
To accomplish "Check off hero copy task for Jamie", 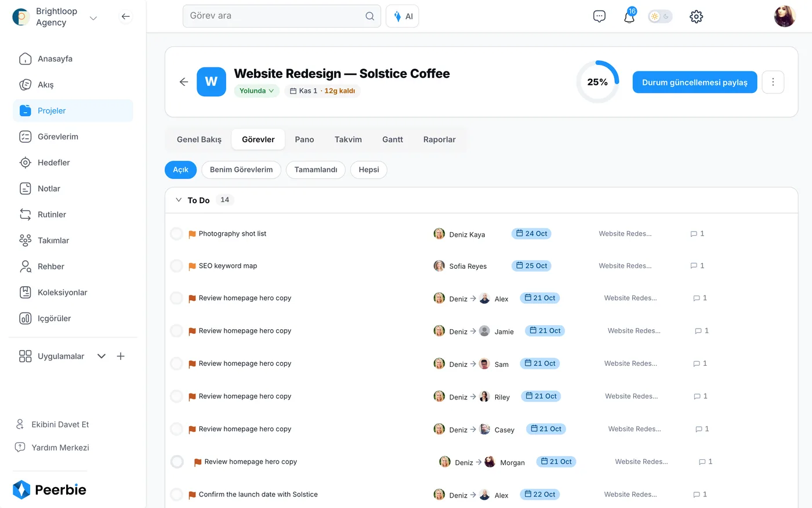I will pos(176,331).
